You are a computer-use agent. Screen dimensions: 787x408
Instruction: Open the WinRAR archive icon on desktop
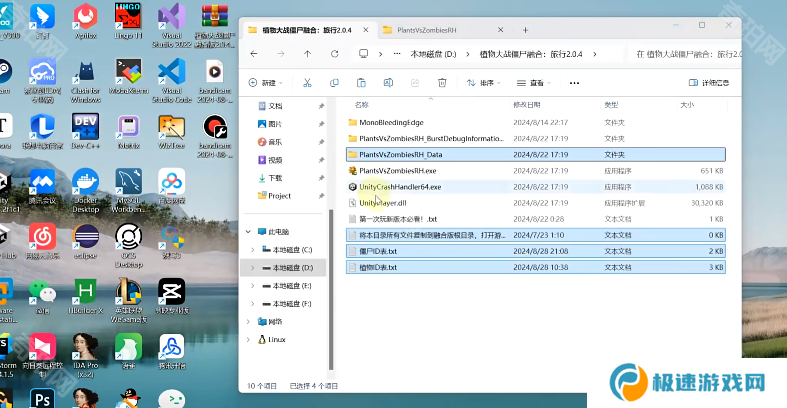click(x=215, y=26)
